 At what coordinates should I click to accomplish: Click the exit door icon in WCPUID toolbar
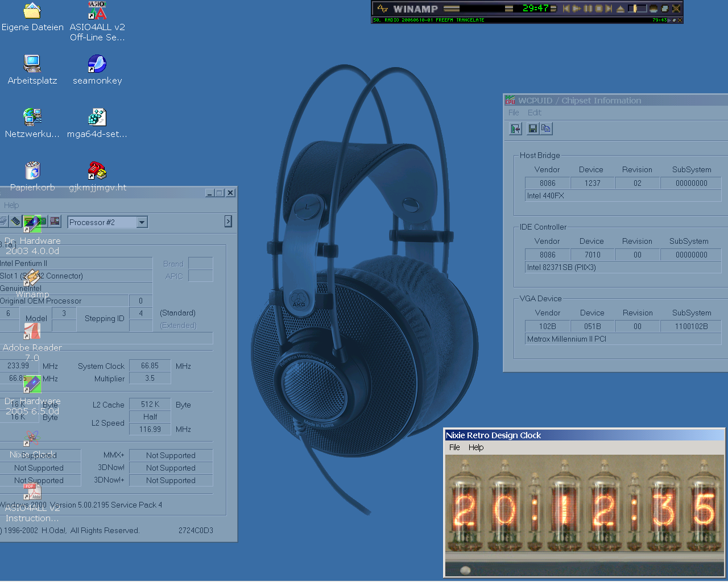tap(515, 129)
